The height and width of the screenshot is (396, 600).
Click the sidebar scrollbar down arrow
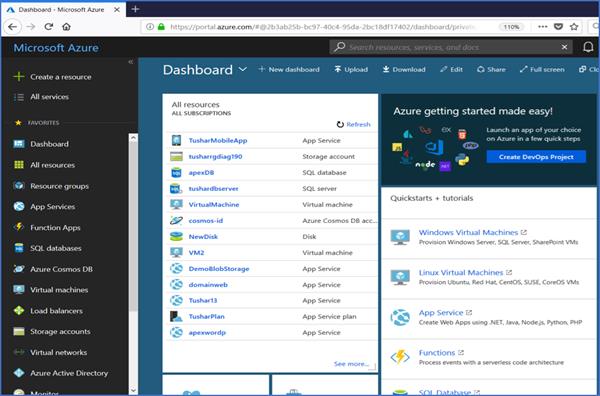click(133, 390)
